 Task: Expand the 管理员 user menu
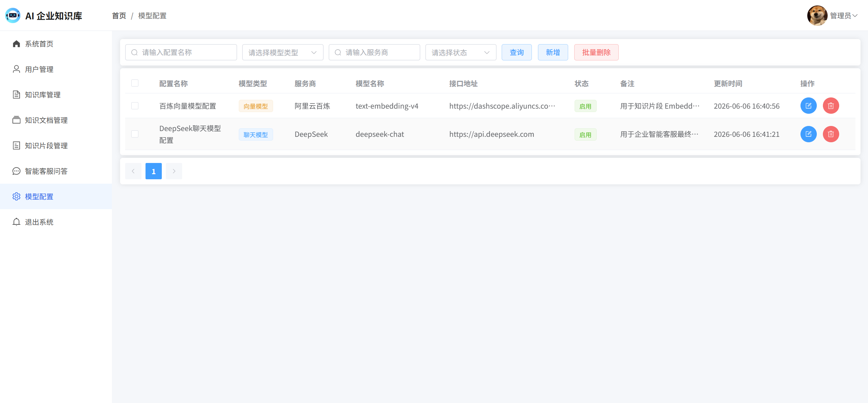pyautogui.click(x=844, y=16)
